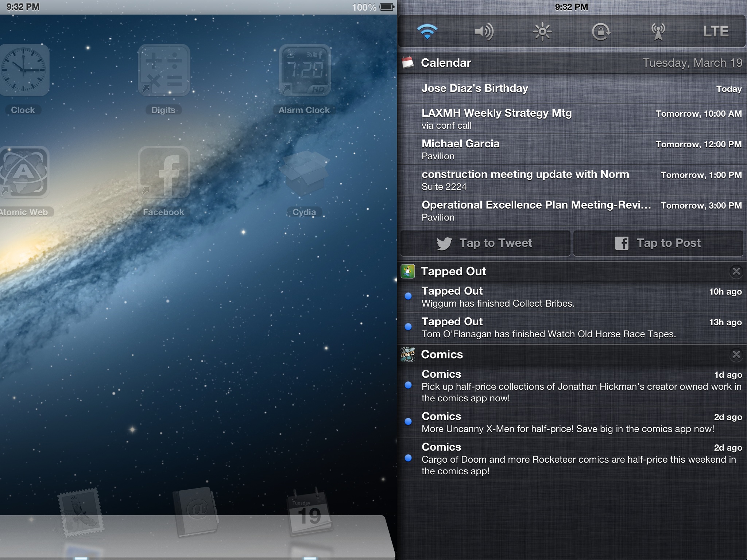
Task: Clear the Tapped Out notifications
Action: [x=736, y=271]
